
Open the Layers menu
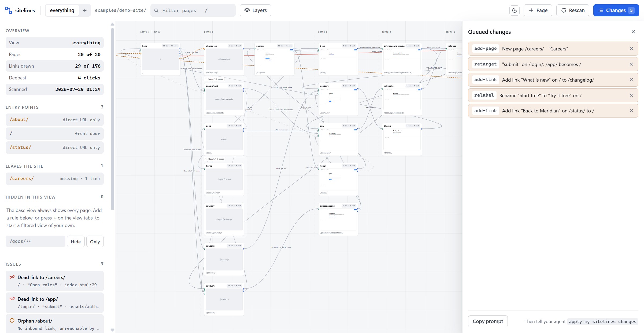point(255,10)
